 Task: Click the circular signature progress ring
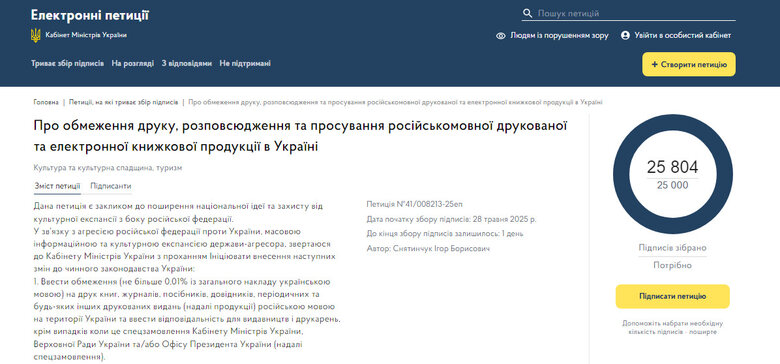click(673, 175)
